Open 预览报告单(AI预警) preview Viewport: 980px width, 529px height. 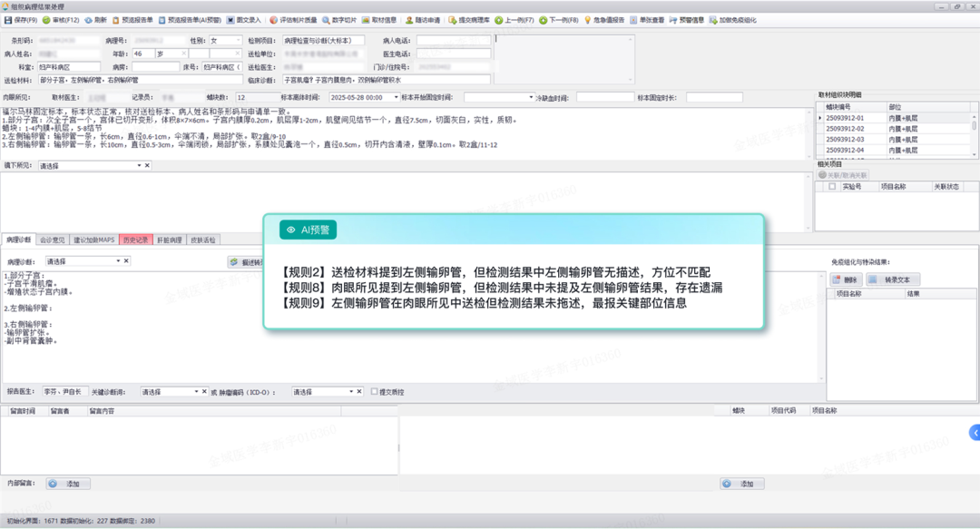pos(190,20)
